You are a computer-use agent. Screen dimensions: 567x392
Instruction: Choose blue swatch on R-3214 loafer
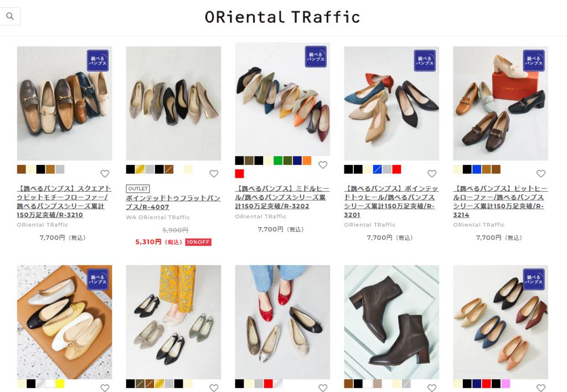tap(477, 169)
